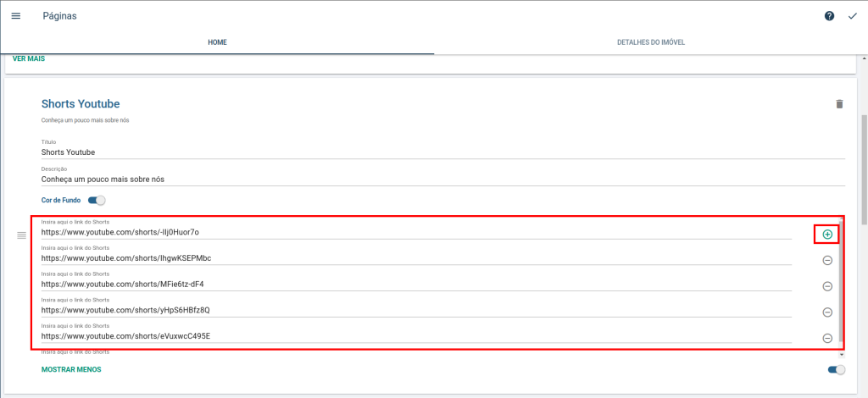Screen dimensions: 868x398
Task: Click the first Shorts link field
Action: click(x=415, y=232)
